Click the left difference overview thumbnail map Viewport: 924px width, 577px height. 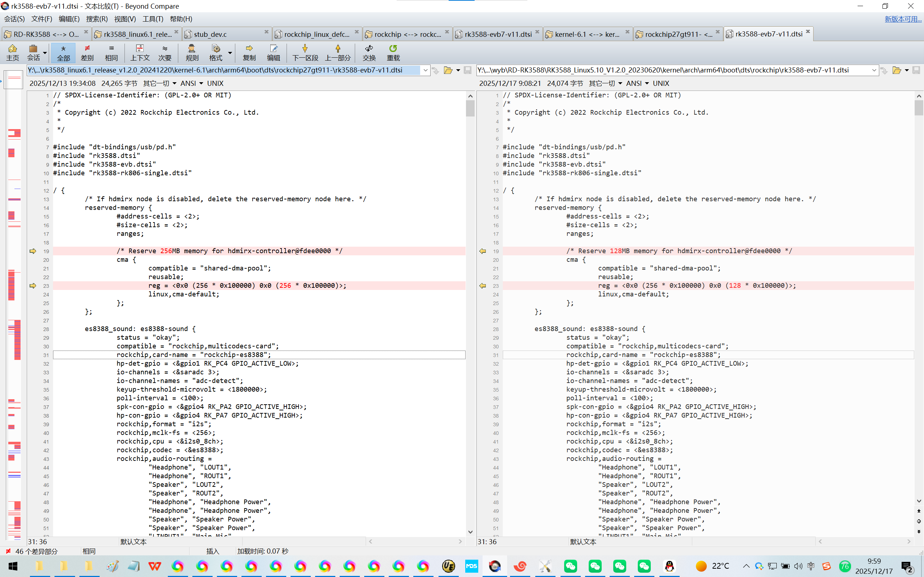coord(14,305)
